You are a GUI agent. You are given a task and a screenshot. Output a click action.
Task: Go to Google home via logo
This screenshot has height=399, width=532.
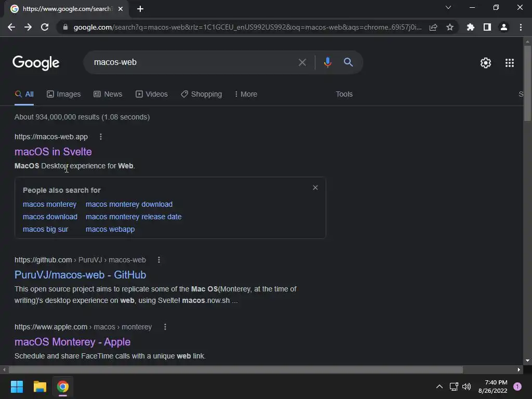pyautogui.click(x=36, y=63)
